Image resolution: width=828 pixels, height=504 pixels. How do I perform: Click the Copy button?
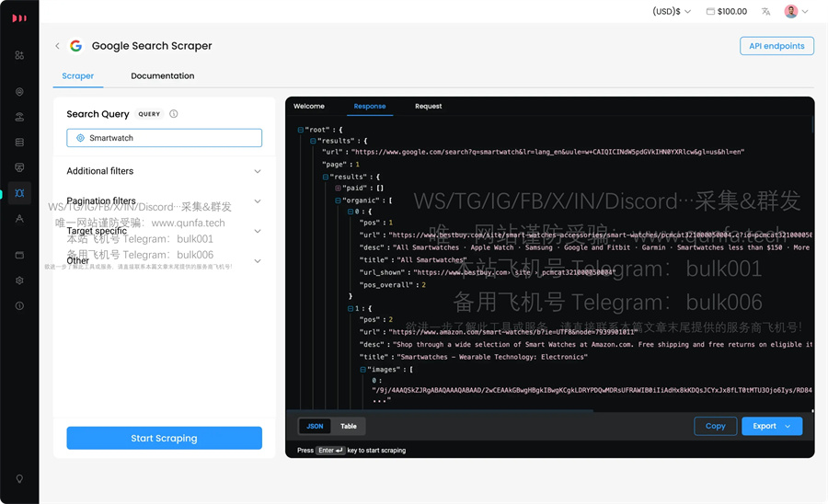[716, 427]
